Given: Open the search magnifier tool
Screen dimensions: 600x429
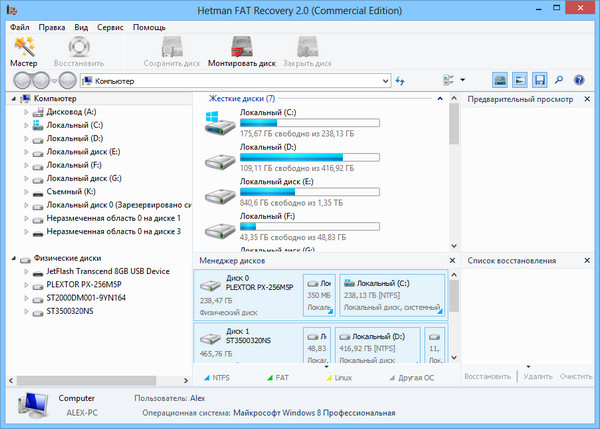Looking at the screenshot, I should 560,80.
